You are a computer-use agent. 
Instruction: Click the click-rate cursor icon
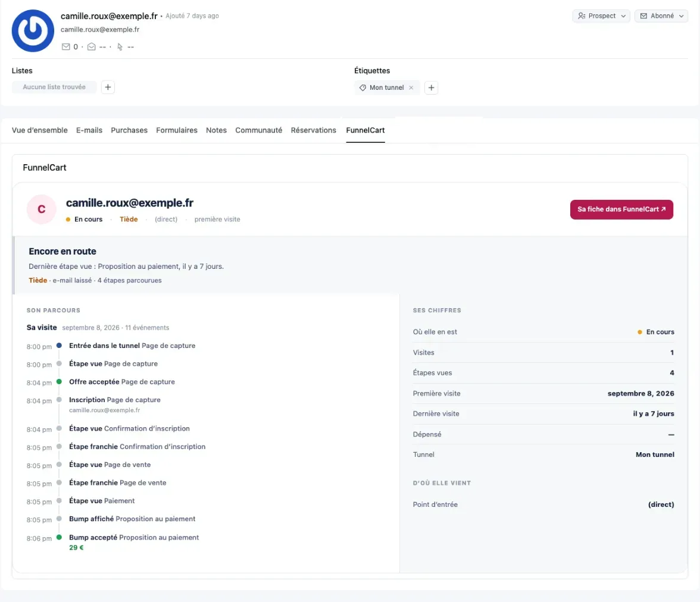(120, 47)
